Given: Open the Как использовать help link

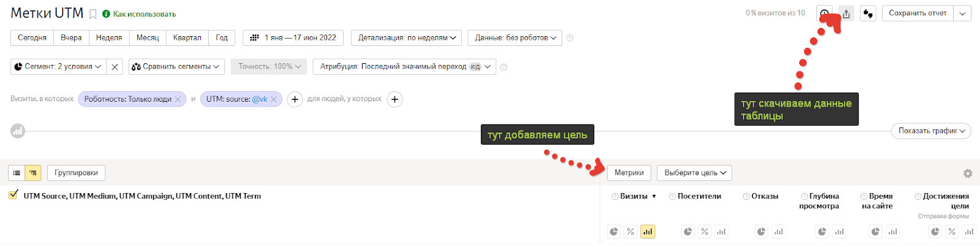Looking at the screenshot, I should pos(144,14).
